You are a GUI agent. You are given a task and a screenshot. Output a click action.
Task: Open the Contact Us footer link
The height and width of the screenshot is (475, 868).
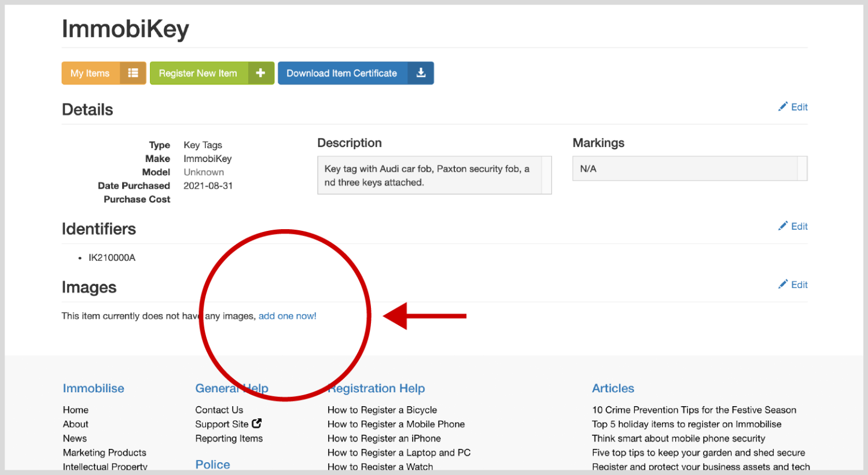tap(219, 410)
